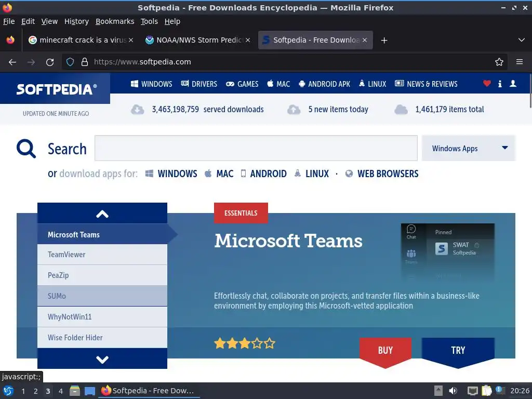This screenshot has width=532, height=399.
Task: Open the File menu
Action: 9,21
